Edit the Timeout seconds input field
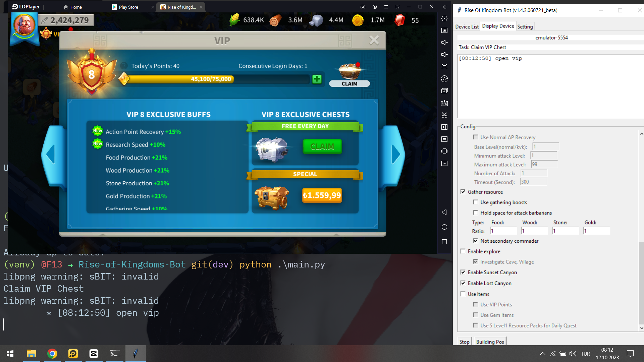Image resolution: width=644 pixels, height=362 pixels. 533,182
